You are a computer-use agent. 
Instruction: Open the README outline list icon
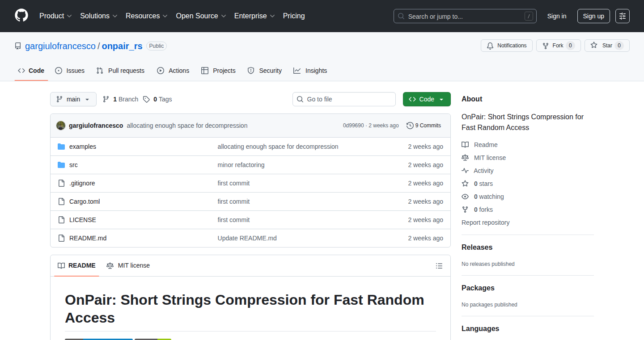tap(439, 266)
